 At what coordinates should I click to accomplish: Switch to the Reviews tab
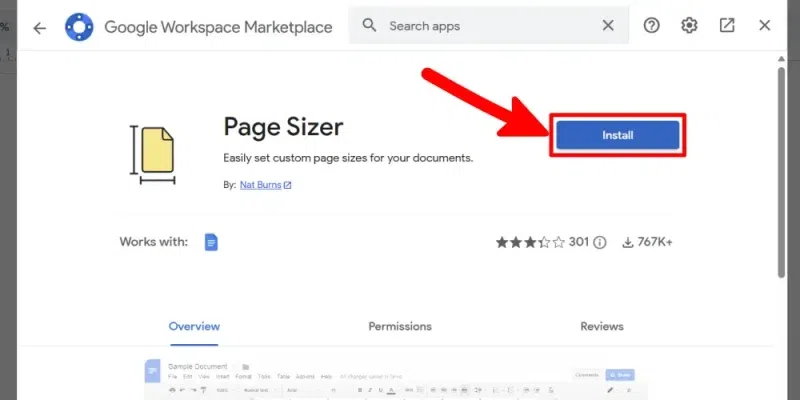[x=602, y=327]
